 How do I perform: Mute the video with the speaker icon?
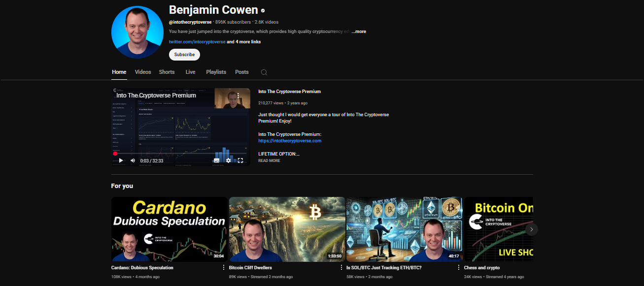132,160
